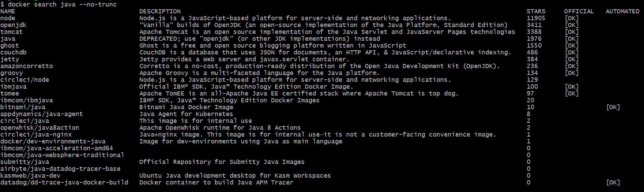Click the couchdb image name
The width and height of the screenshot is (644, 192).
[x=13, y=52]
